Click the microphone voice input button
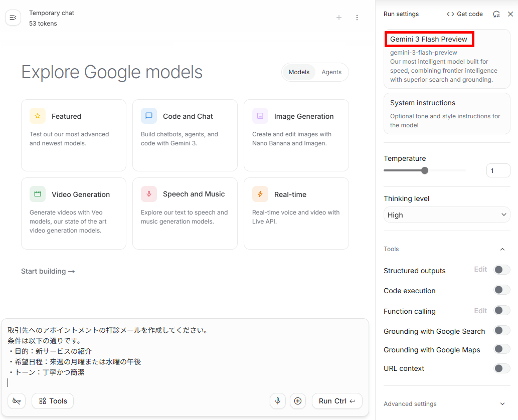The image size is (518, 420). 278,401
